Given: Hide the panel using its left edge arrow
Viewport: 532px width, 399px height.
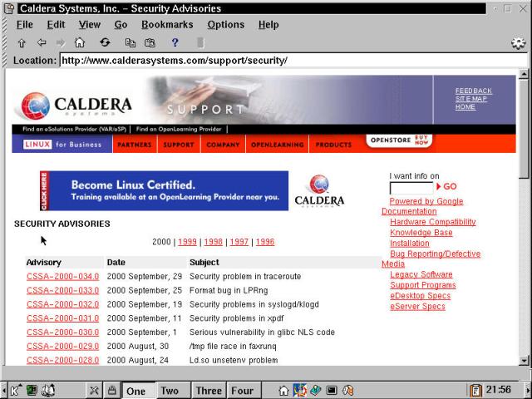Looking at the screenshot, I should click(x=2, y=391).
